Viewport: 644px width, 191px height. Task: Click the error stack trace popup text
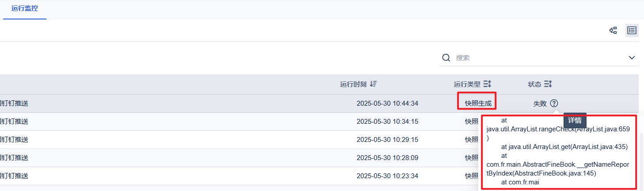click(559, 151)
